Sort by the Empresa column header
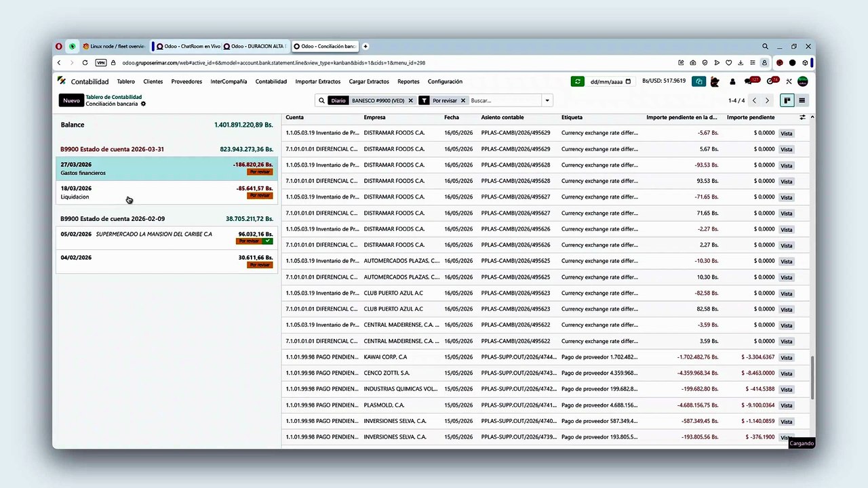868x488 pixels. (x=374, y=117)
